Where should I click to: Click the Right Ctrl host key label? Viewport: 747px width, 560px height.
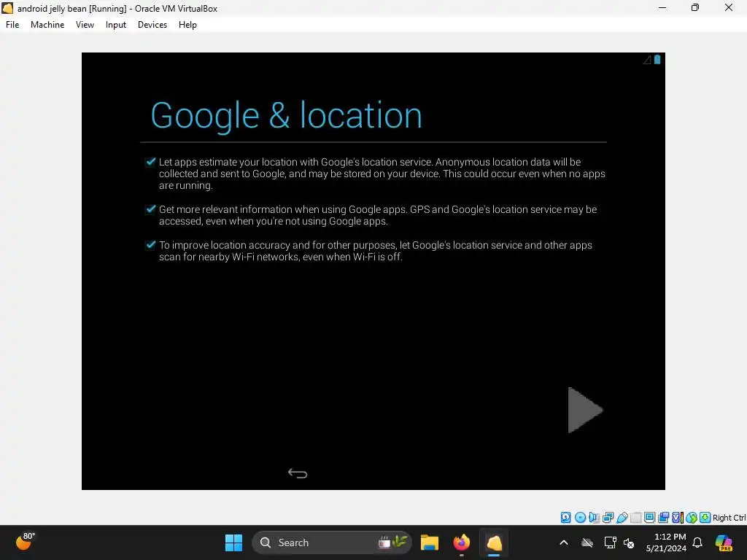[729, 518]
